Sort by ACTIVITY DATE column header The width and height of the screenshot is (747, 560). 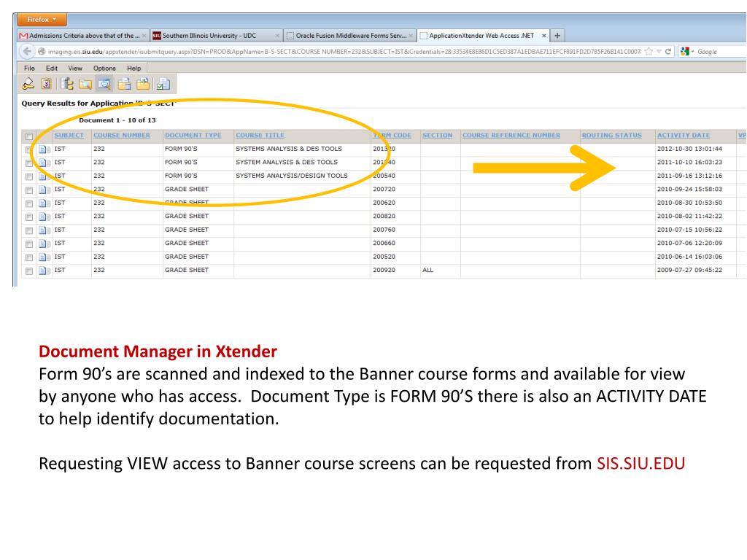(683, 135)
